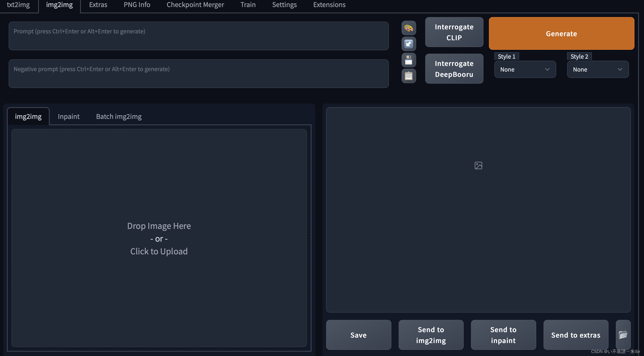Click the arrow read-parameters icon
The height and width of the screenshot is (356, 644).
(408, 44)
